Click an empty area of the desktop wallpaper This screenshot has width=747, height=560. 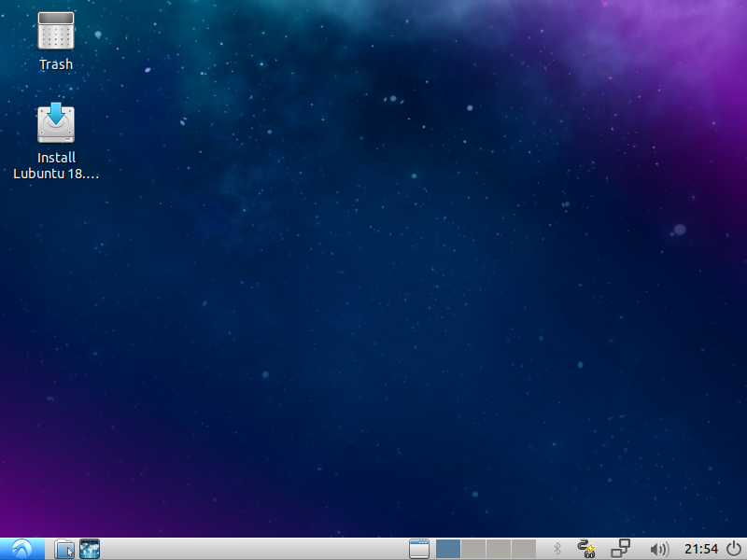(x=373, y=280)
